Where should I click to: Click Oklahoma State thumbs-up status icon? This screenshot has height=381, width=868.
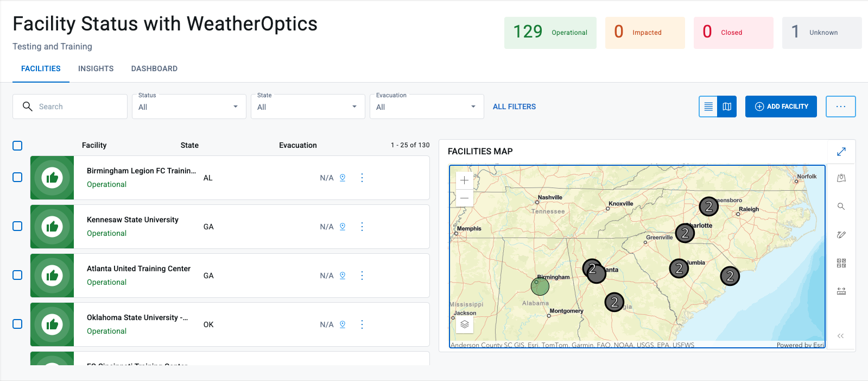click(52, 324)
